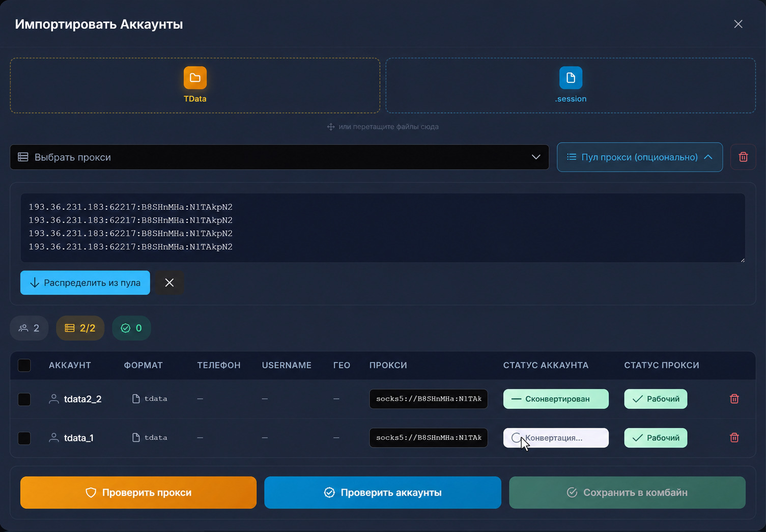Close the Импортировать Аккаунты dialog
Screen dimensions: 766x532
pyautogui.click(x=738, y=24)
